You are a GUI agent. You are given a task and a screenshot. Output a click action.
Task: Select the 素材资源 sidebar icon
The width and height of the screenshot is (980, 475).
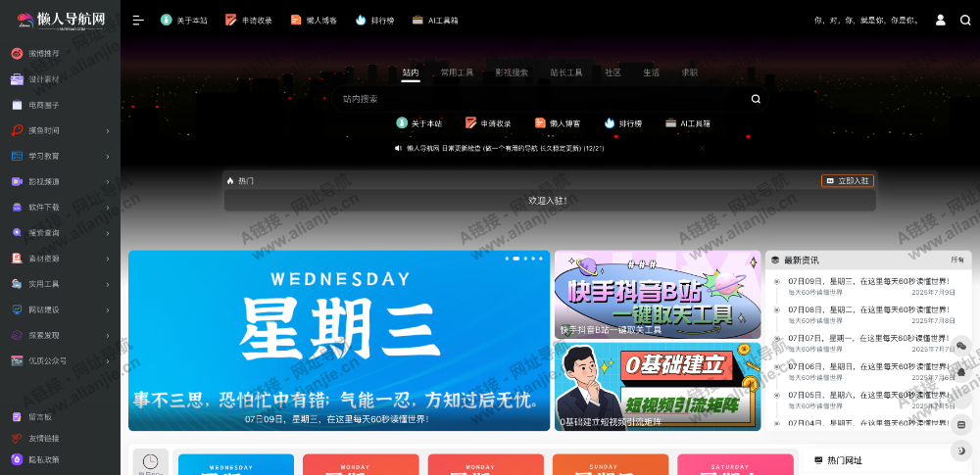tap(17, 259)
